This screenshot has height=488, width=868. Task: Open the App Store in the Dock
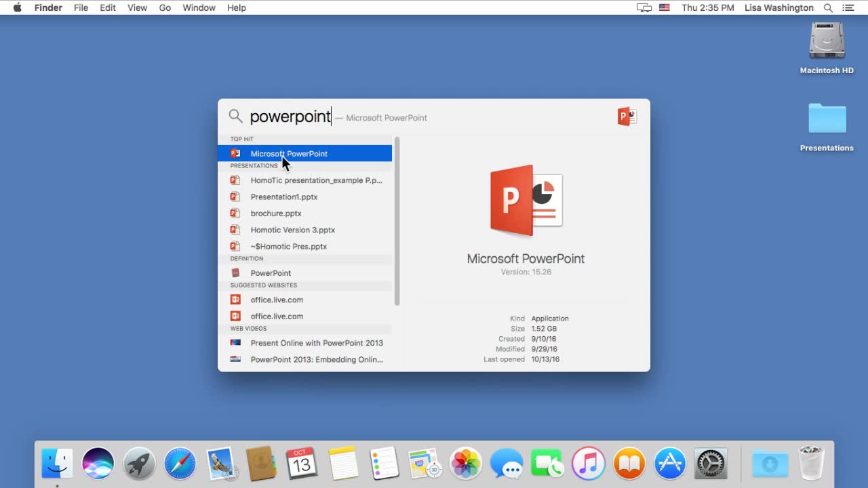[x=670, y=464]
